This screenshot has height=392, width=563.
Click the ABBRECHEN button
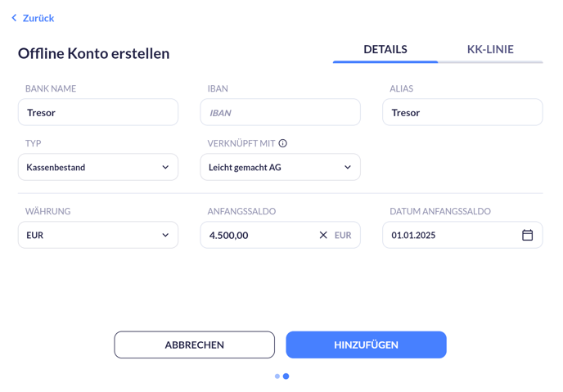click(195, 345)
